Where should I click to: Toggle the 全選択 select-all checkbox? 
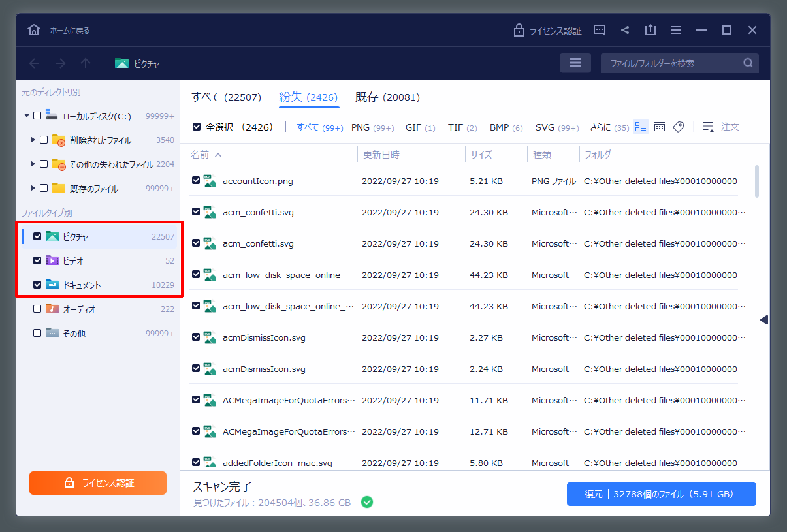coord(197,127)
